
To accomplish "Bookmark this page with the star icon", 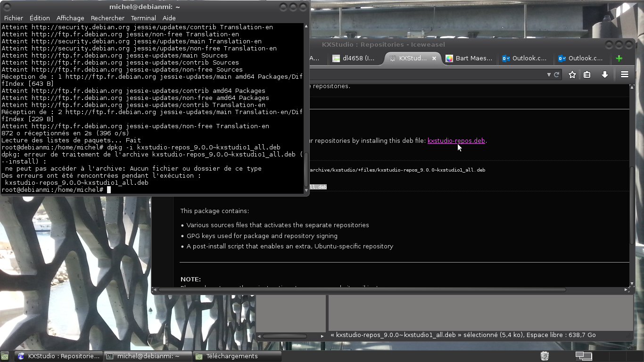I will [x=572, y=74].
